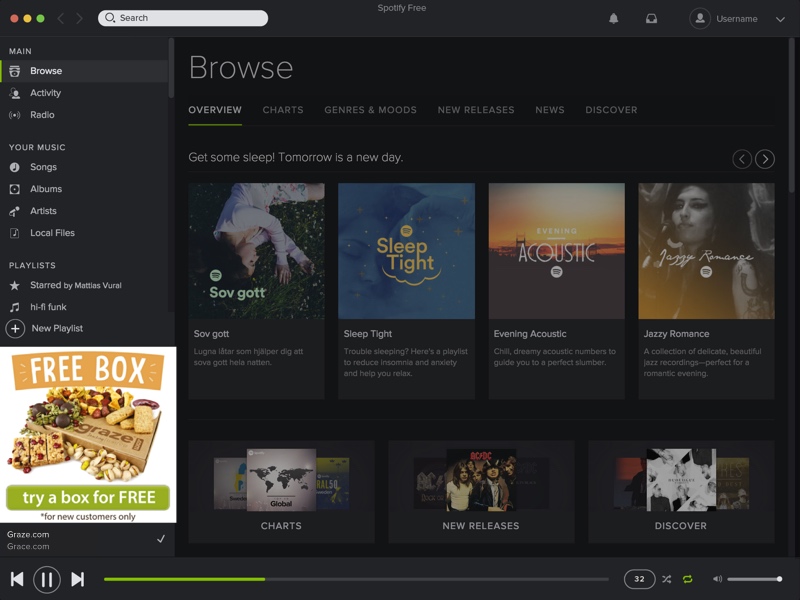Viewport: 800px width, 600px height.
Task: Go to the previous track
Action: [x=17, y=579]
